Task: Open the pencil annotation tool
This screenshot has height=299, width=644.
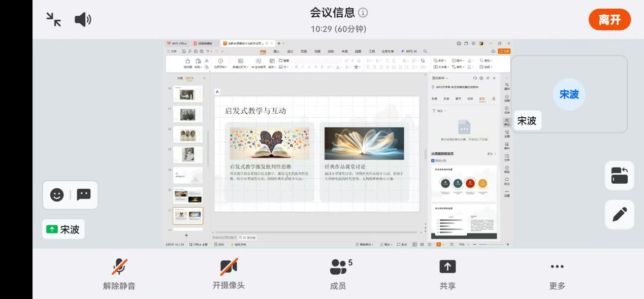Action: (619, 214)
